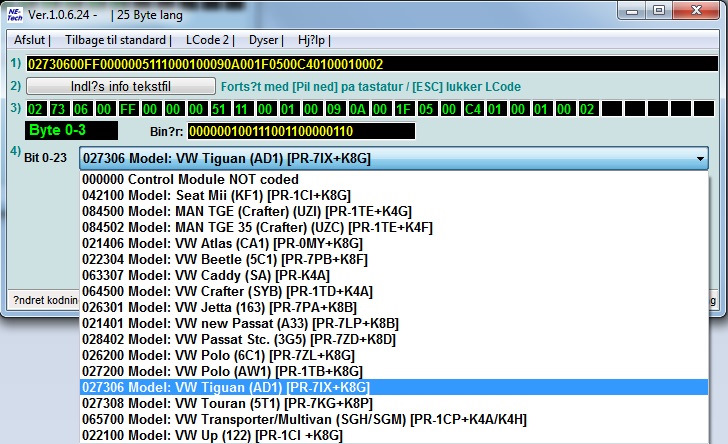
Task: Select byte cell showing C4
Action: click(x=471, y=109)
